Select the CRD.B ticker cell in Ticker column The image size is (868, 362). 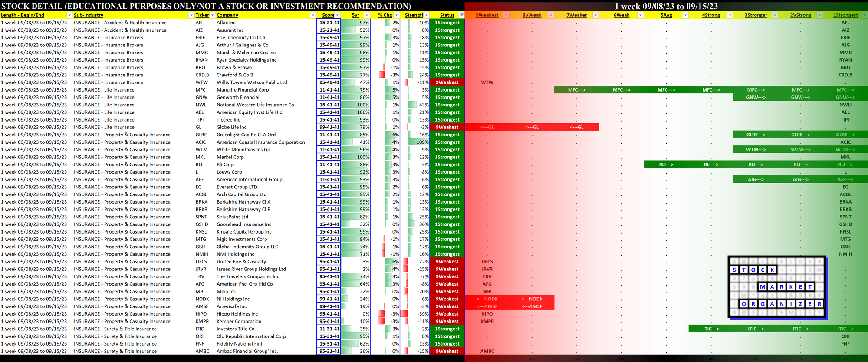coord(205,75)
